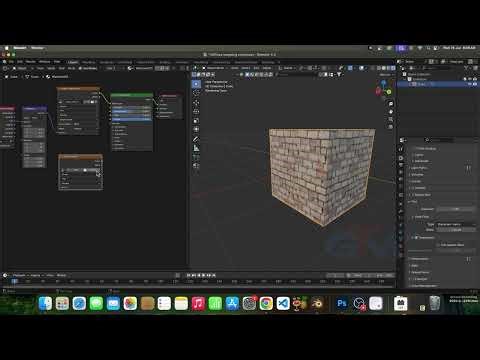Collapse the Film panel

click(413, 202)
